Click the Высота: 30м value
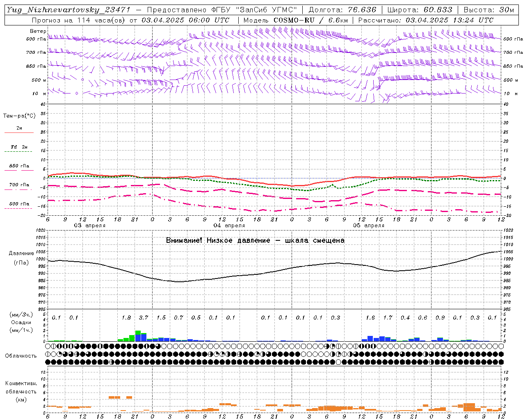This screenshot has height=420, width=525. point(488,10)
